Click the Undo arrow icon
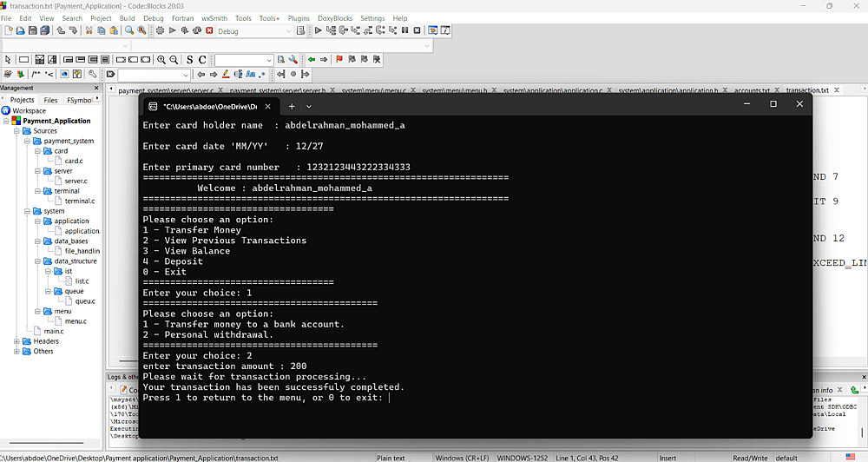The height and width of the screenshot is (462, 868). pos(61,30)
